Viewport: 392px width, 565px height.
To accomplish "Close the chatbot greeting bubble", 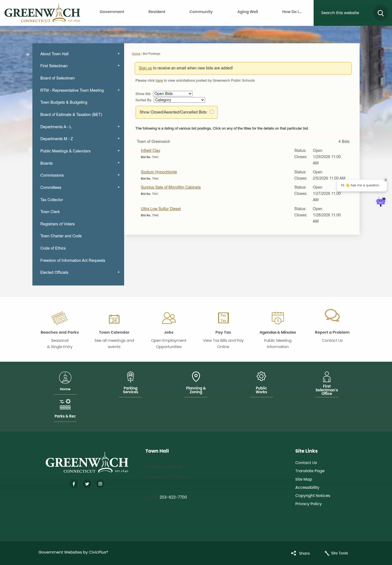I will pos(385,180).
